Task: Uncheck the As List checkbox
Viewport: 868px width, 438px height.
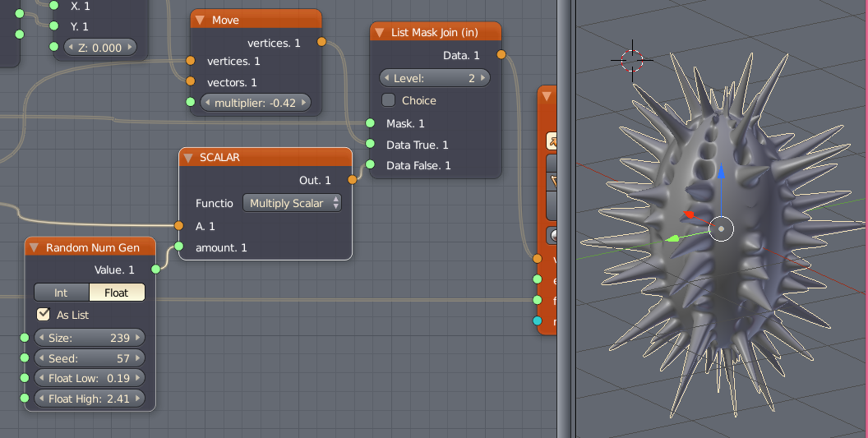Action: click(x=44, y=315)
